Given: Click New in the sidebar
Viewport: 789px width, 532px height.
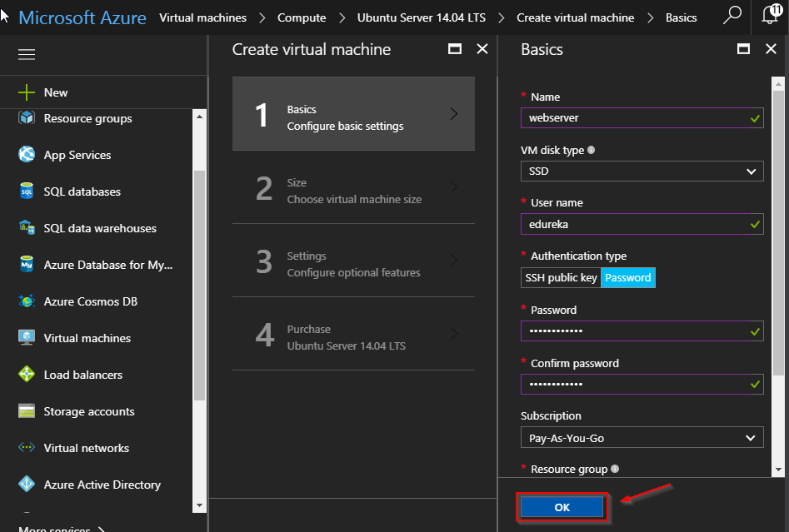Looking at the screenshot, I should click(56, 92).
